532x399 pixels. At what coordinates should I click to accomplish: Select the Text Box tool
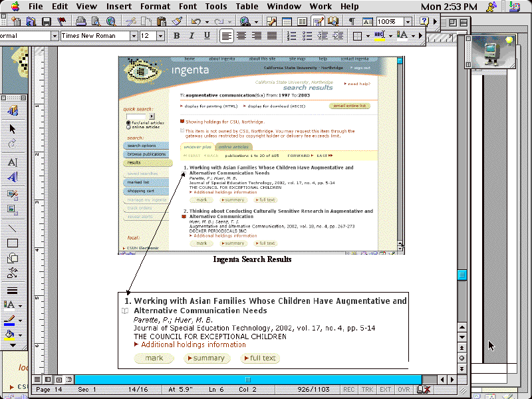point(13,162)
